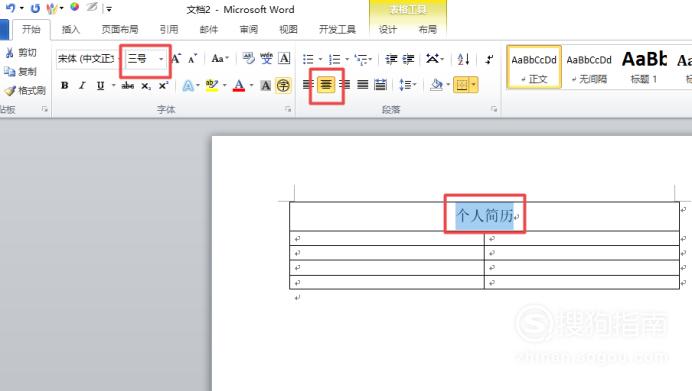Apply the 正文 (Normal) style

[534, 67]
